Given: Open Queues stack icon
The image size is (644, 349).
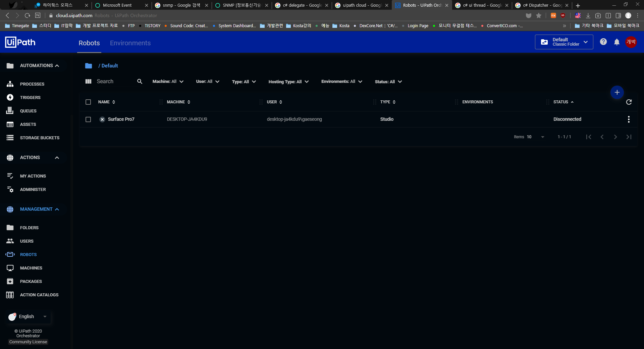Looking at the screenshot, I should point(10,111).
